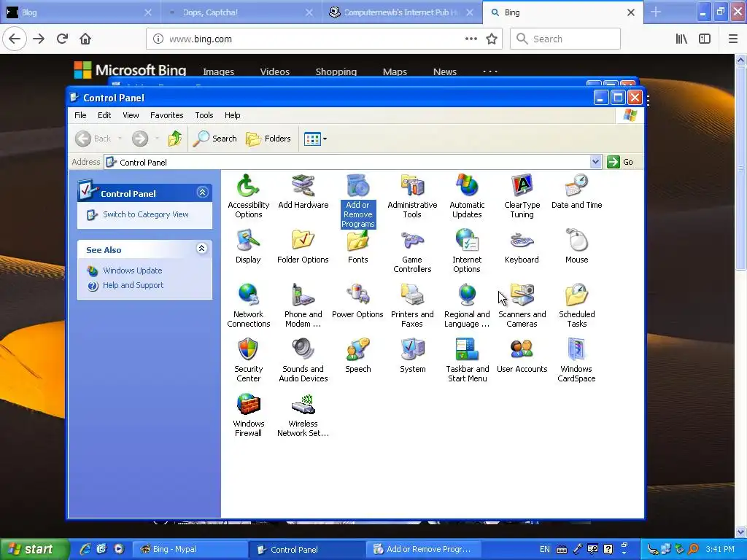Image resolution: width=747 pixels, height=560 pixels.
Task: Open Game Controllers applet
Action: click(x=412, y=251)
